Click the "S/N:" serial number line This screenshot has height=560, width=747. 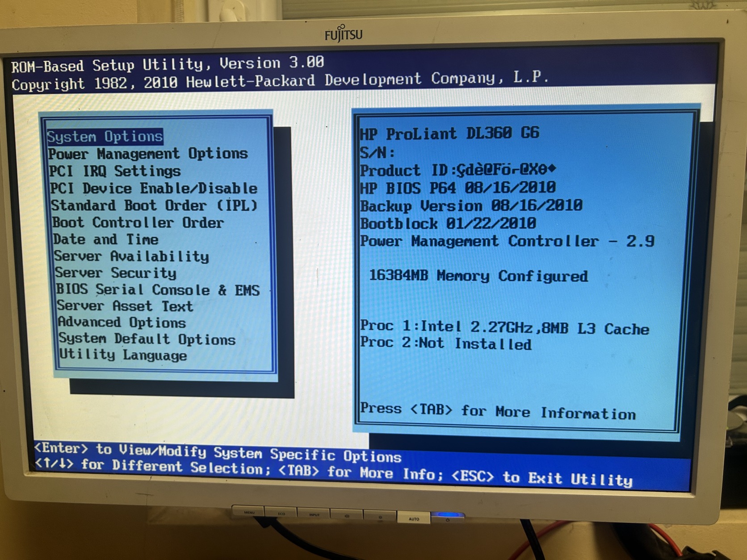(378, 153)
